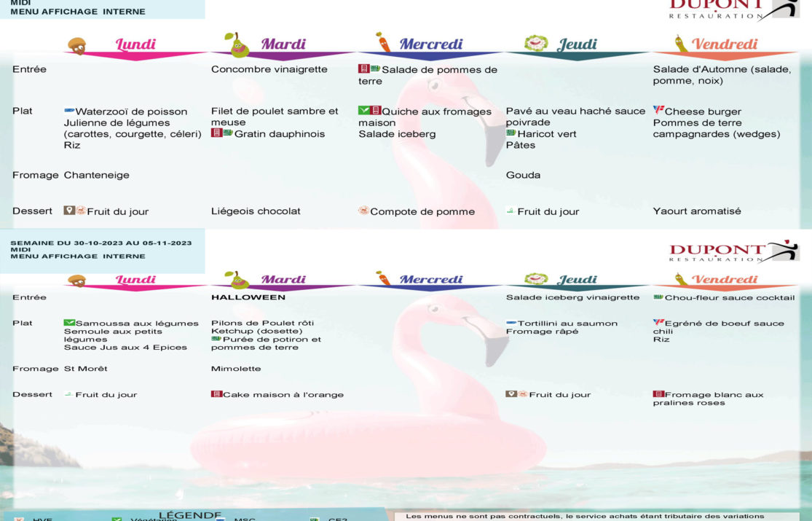Click the starter 'Salade d'Automne (salade, pomme, noix)'

click(x=722, y=74)
